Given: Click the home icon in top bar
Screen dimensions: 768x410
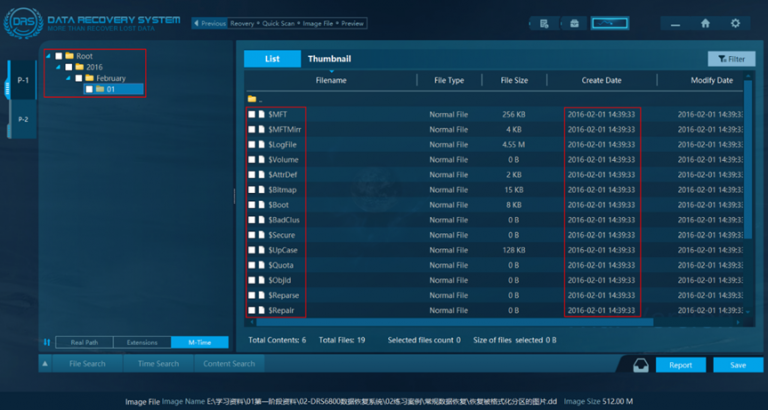Looking at the screenshot, I should click(705, 22).
